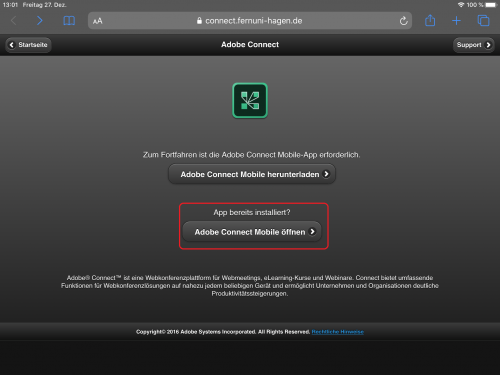
Task: Open the AA reader text settings
Action: click(98, 21)
